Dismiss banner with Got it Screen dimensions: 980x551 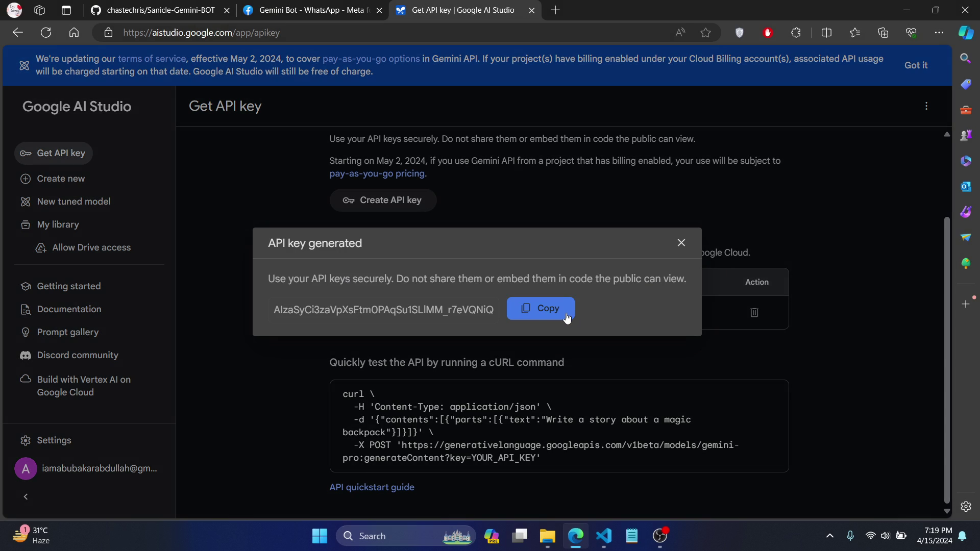(915, 65)
